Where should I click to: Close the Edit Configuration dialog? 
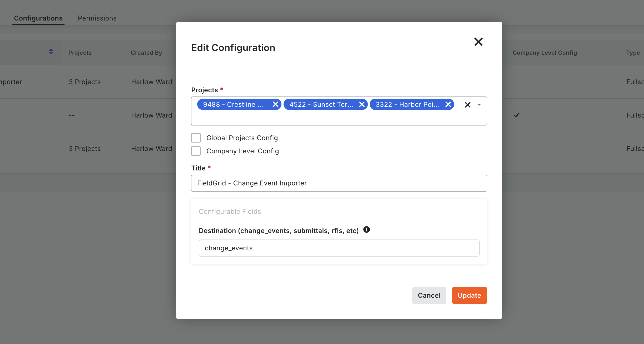click(478, 42)
